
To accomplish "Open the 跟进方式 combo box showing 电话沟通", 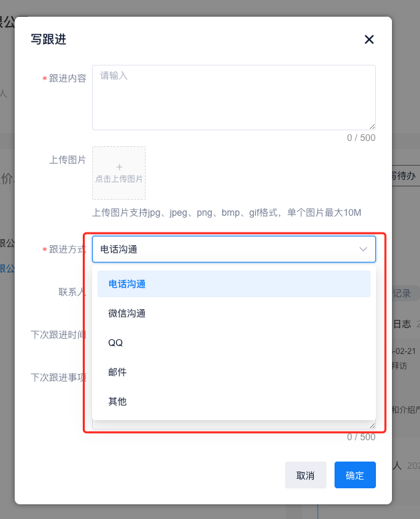I will pos(227,249).
